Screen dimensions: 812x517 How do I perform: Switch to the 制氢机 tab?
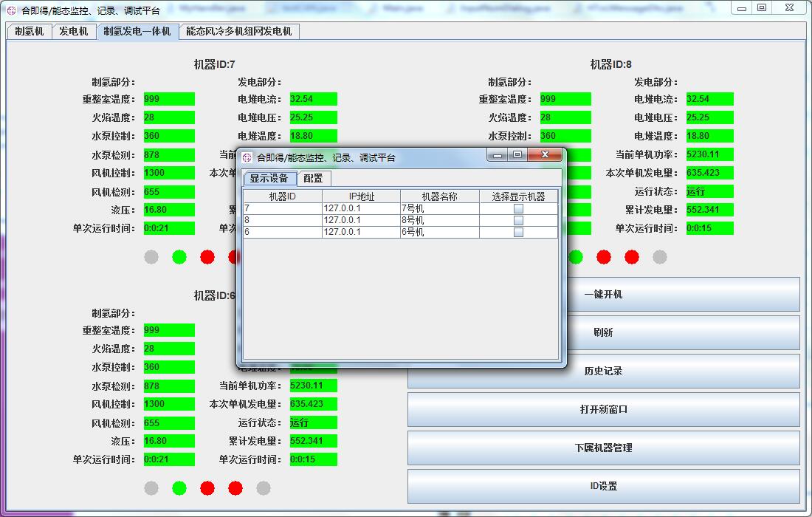click(30, 32)
